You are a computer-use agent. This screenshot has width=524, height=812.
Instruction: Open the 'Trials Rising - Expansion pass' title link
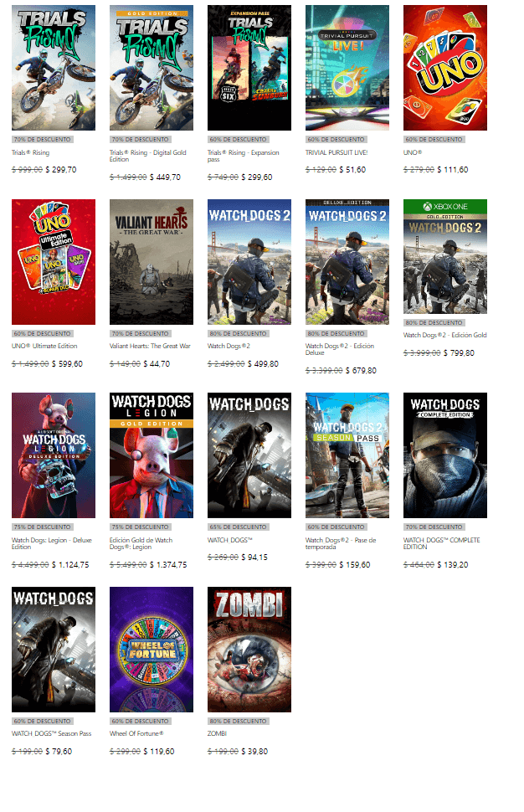[x=244, y=156]
